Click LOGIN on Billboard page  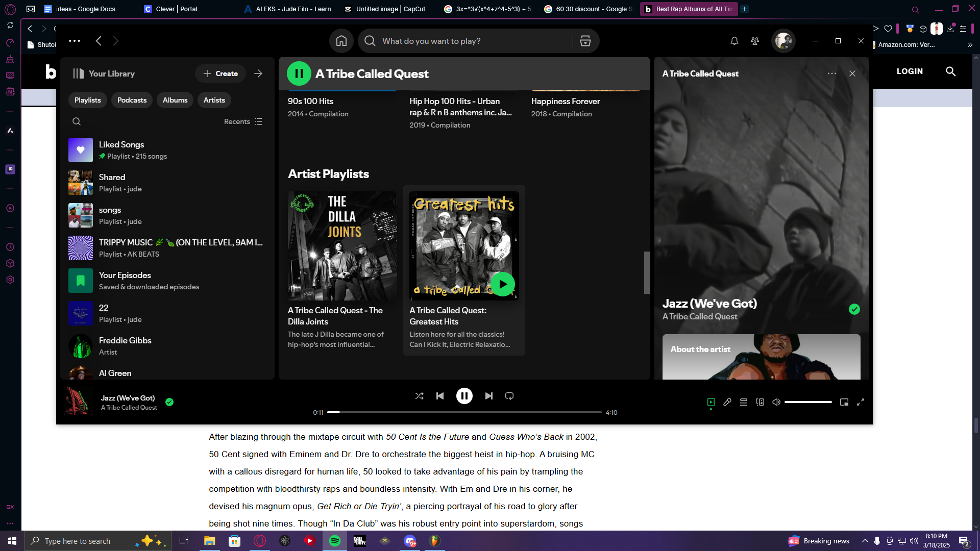(910, 71)
